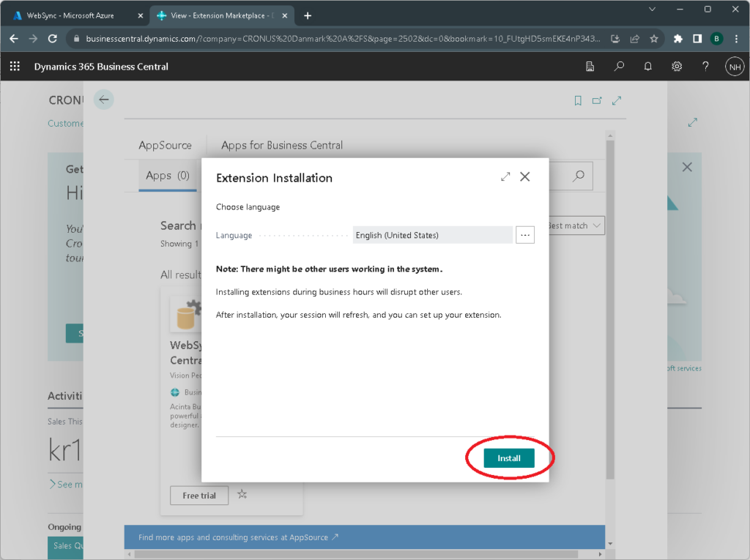Click the Free trial button

pyautogui.click(x=199, y=496)
